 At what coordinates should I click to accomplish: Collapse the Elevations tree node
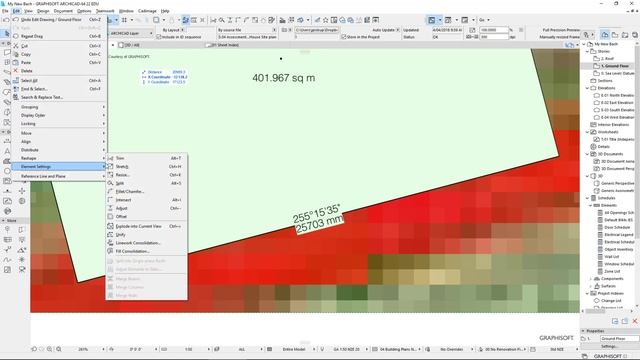point(588,88)
